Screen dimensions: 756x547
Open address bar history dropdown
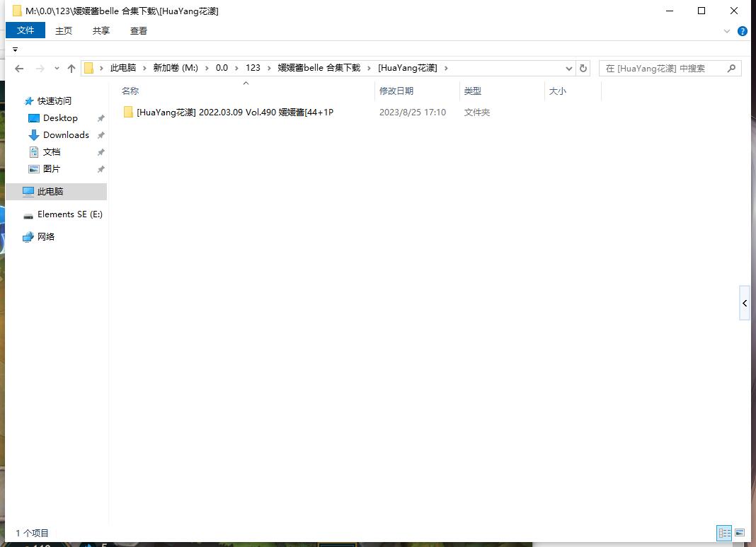[569, 69]
